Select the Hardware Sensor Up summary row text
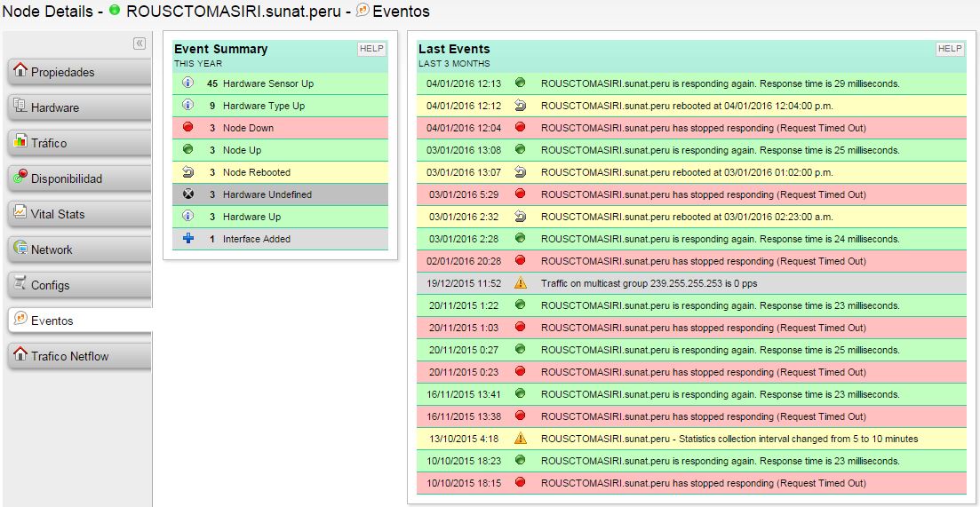Image resolution: width=980 pixels, height=507 pixels. click(x=268, y=83)
